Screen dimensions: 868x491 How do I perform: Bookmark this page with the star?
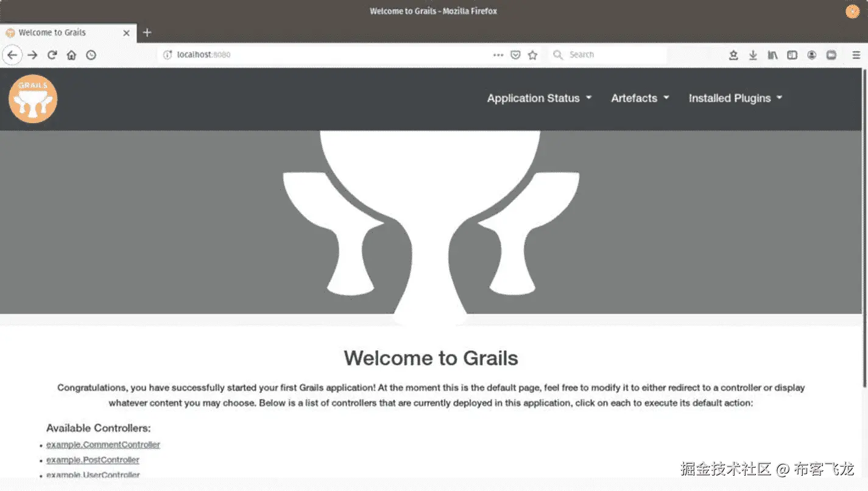pyautogui.click(x=532, y=55)
